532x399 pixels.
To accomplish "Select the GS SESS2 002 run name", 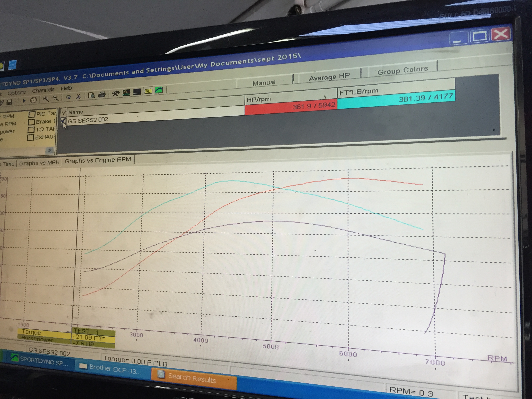I will [88, 120].
